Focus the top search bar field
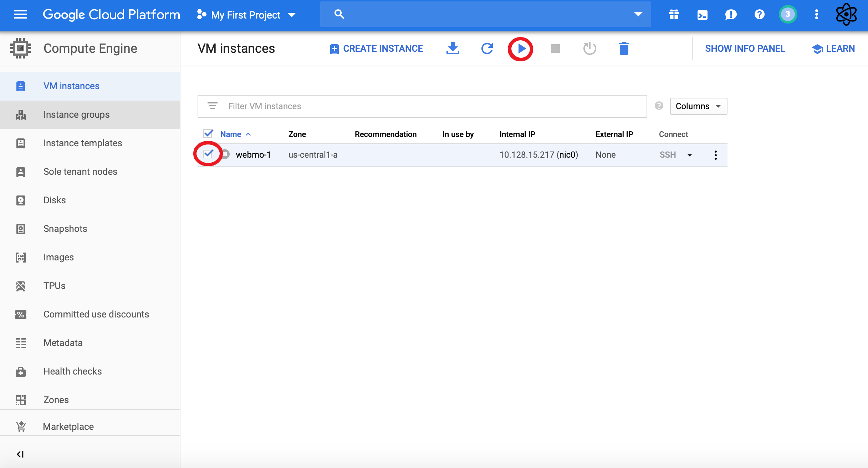The height and width of the screenshot is (468, 868). 485,14
